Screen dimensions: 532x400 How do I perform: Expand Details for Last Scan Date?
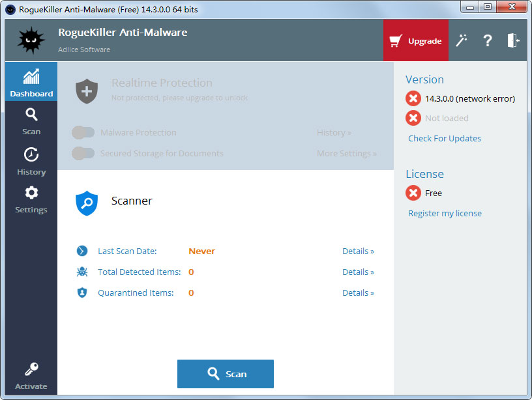tap(357, 251)
